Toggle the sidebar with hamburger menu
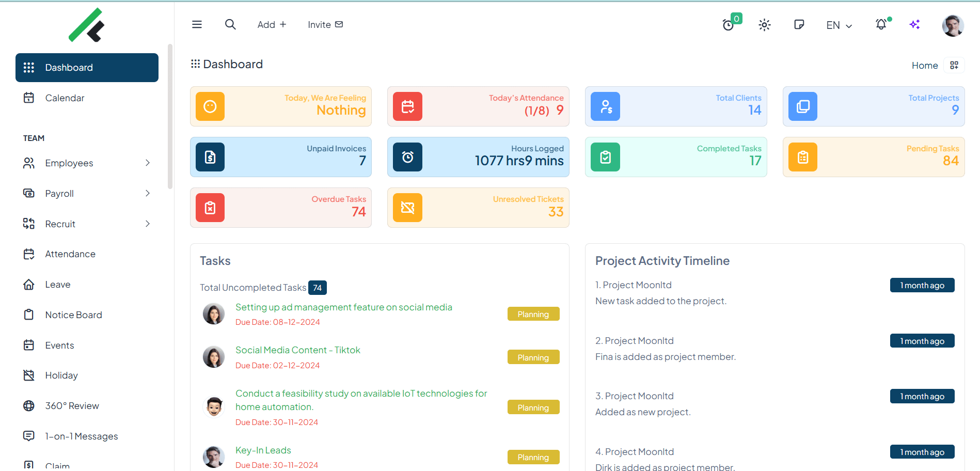 tap(197, 24)
